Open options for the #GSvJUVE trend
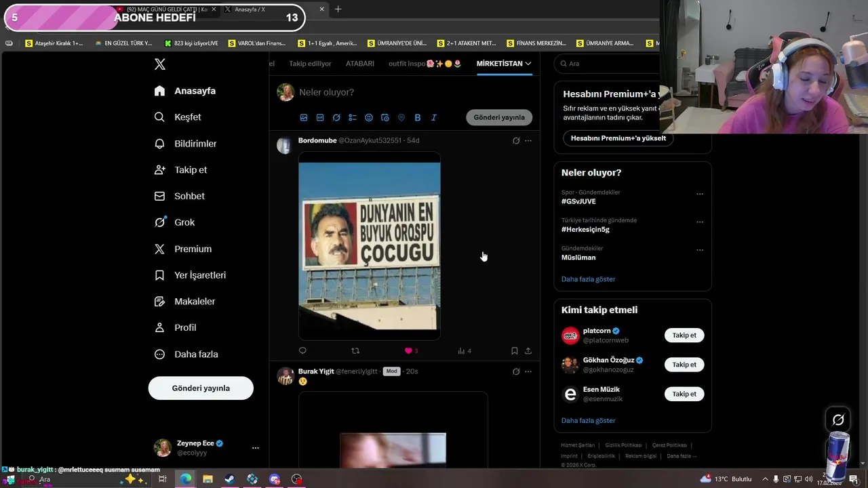868x488 pixels. tap(700, 194)
